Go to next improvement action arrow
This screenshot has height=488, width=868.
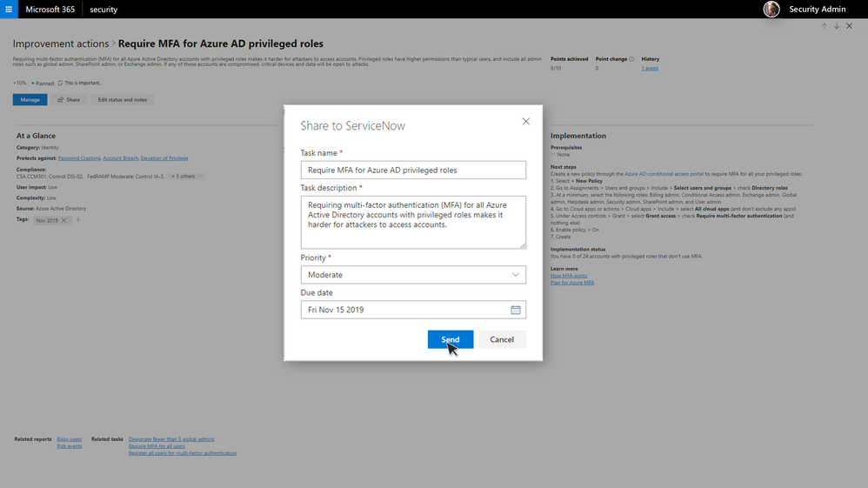pos(837,26)
